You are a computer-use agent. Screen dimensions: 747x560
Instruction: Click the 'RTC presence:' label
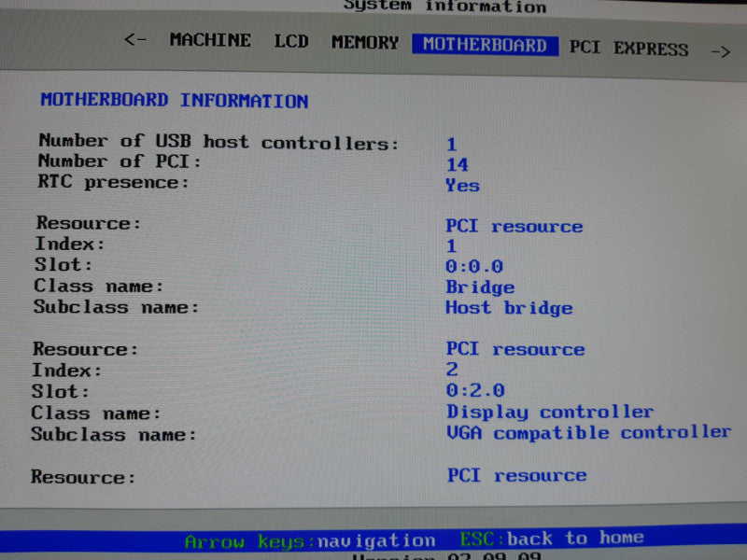pos(113,182)
